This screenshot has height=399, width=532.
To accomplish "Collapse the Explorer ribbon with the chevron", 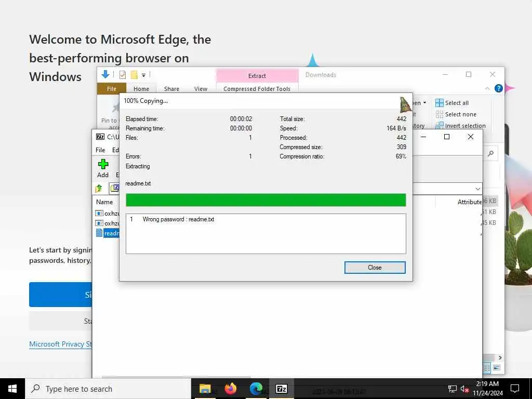I will click(487, 88).
